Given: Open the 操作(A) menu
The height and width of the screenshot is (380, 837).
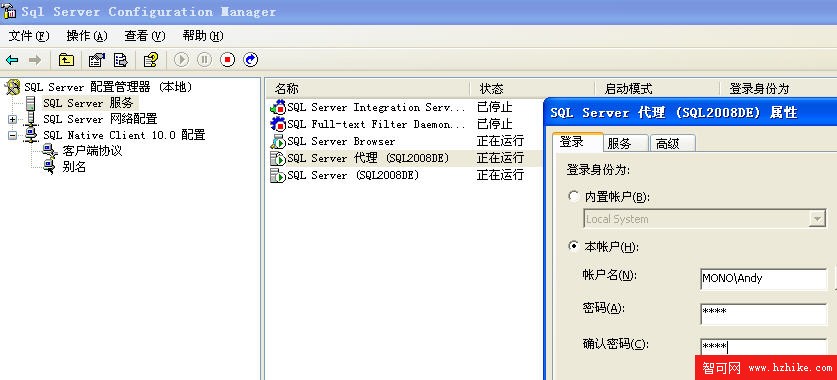Looking at the screenshot, I should (x=87, y=36).
